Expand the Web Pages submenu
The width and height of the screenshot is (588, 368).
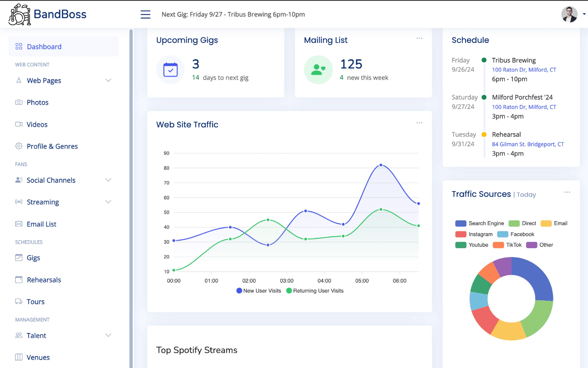[x=108, y=80]
